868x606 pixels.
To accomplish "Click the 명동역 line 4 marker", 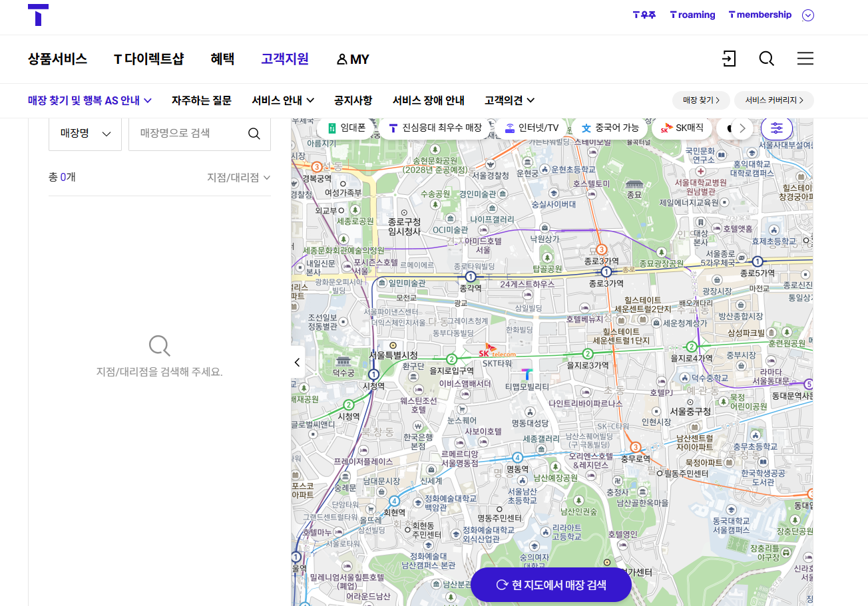I will (x=517, y=457).
